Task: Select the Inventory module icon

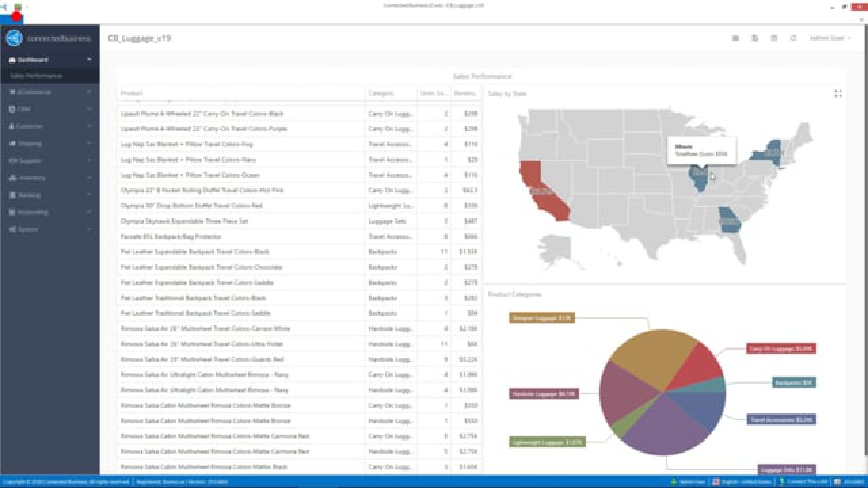Action: 14,178
